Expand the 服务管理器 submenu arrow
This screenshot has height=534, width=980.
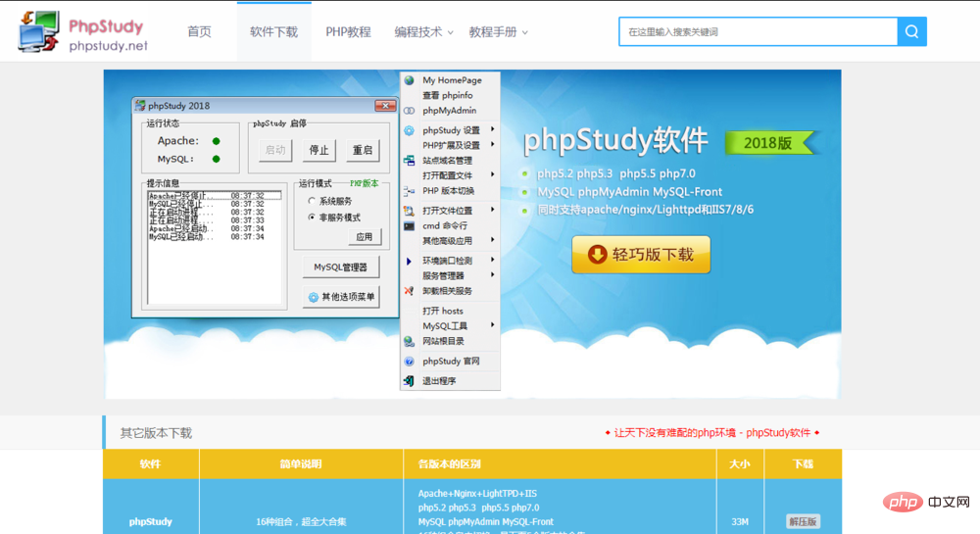coord(493,275)
